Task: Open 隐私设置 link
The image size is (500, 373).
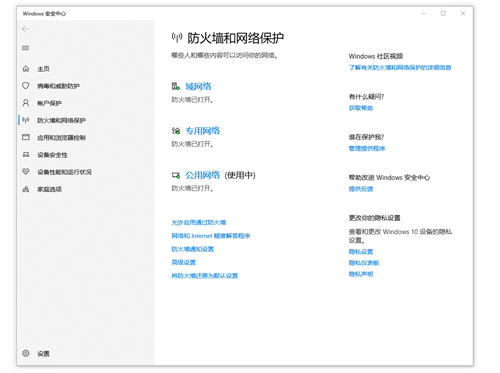Action: [361, 252]
